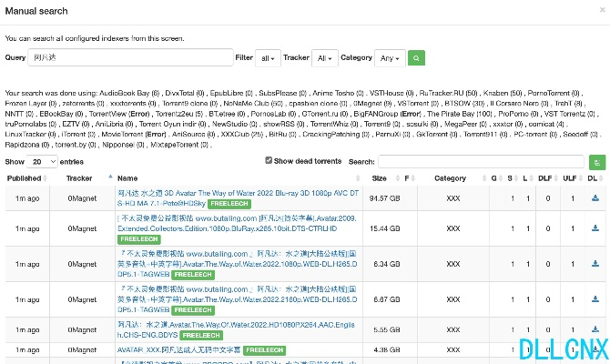
Task: Expand the Category dropdown
Action: click(x=390, y=58)
